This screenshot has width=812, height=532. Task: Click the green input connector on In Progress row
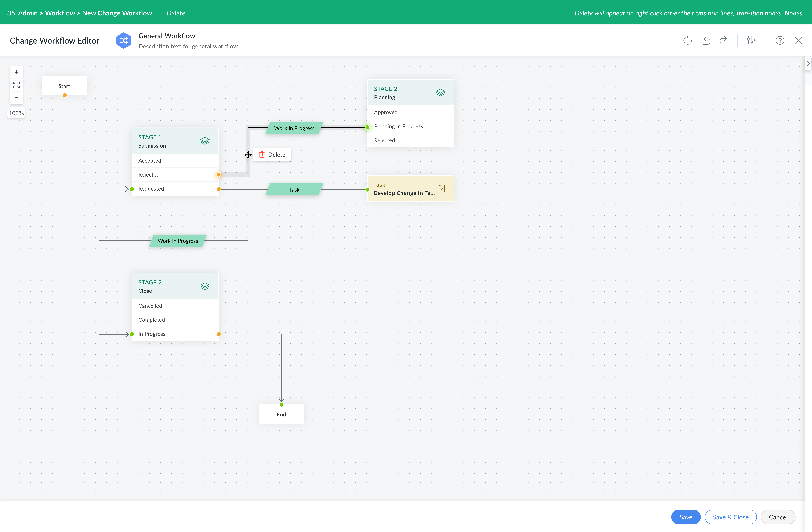132,334
